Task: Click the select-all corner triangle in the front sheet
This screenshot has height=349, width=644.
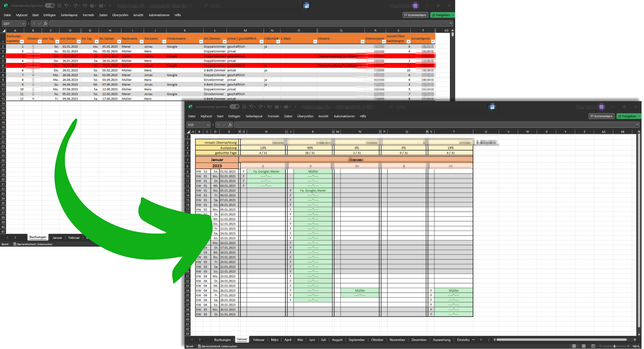Action: tap(188, 132)
